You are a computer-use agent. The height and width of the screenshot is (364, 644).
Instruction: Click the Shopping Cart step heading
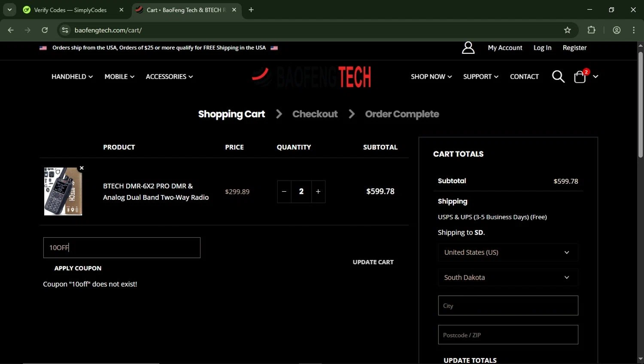(x=231, y=114)
